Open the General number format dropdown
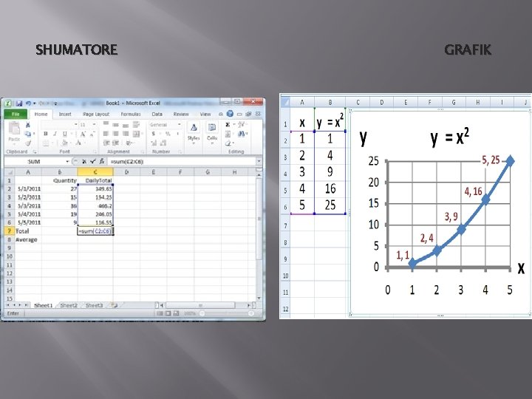 [179, 125]
